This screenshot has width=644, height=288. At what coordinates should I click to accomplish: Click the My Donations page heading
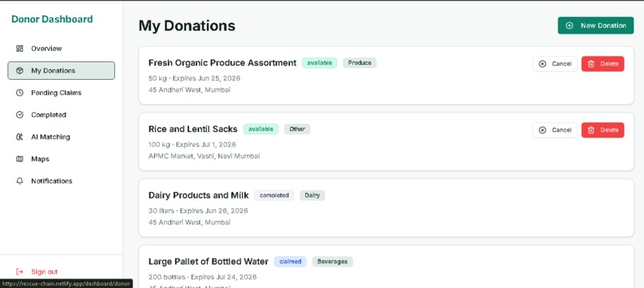tap(187, 26)
